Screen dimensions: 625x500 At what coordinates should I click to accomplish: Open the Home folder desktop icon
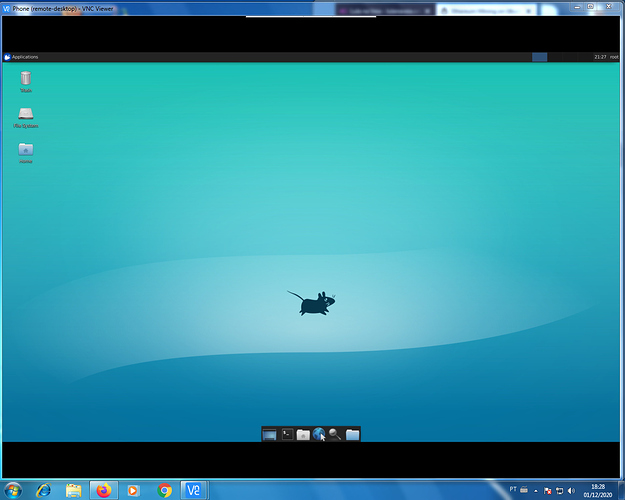26,153
